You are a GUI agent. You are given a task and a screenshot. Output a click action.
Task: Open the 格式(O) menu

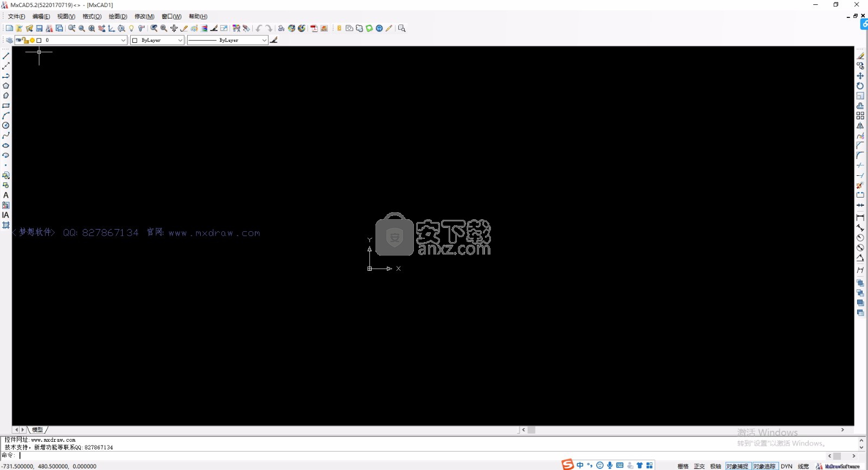coord(92,16)
